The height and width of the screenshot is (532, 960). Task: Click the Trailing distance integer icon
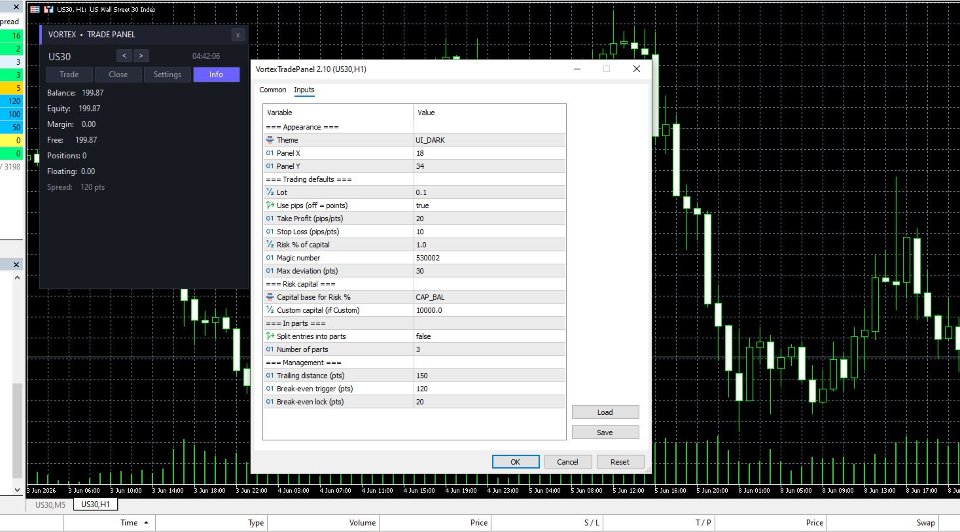point(270,375)
